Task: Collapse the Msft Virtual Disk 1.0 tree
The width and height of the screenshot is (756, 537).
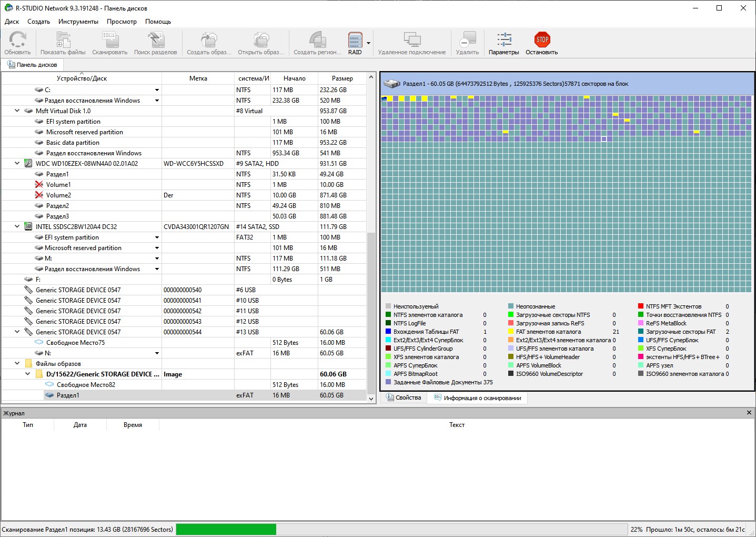Action: [17, 111]
